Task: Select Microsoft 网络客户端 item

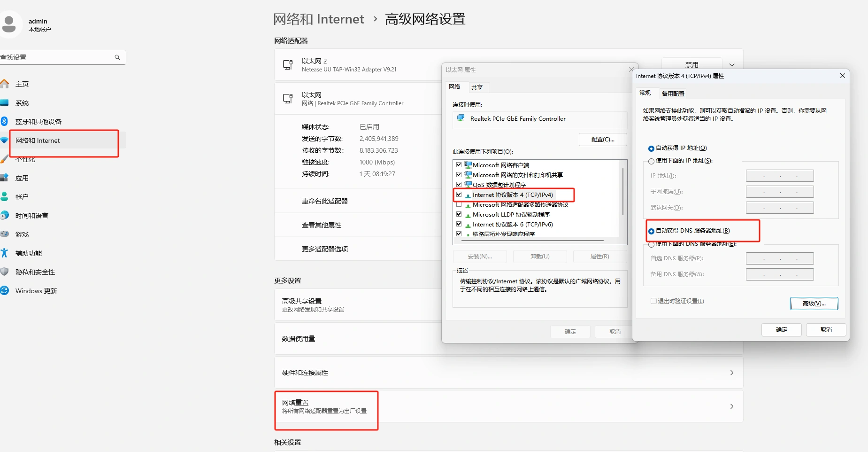Action: (501, 165)
